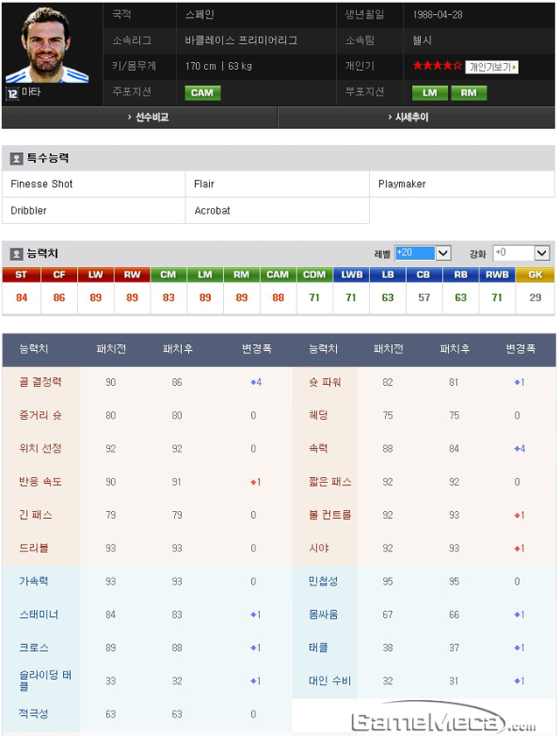The image size is (560, 736).
Task: Click the Dribbler trait cell
Action: coord(94,211)
